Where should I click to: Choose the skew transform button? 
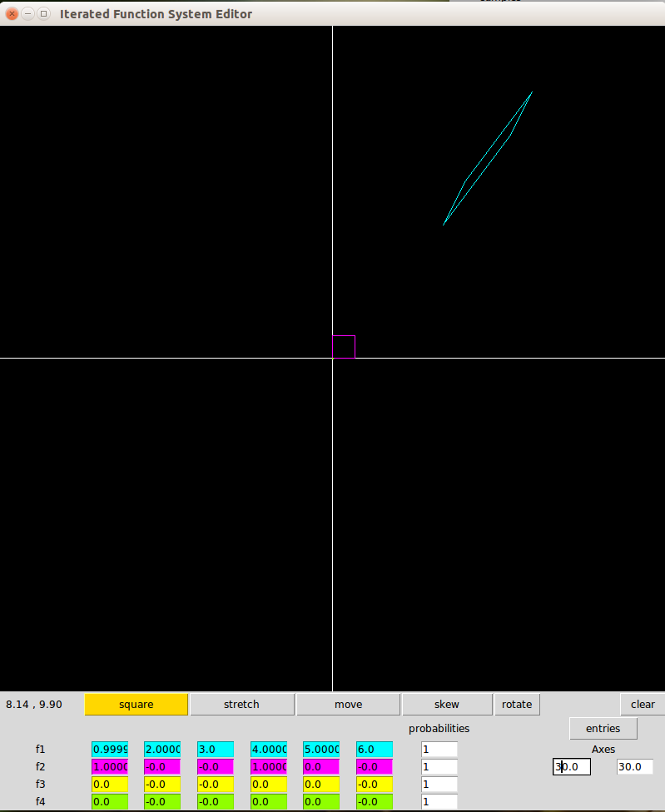click(447, 705)
